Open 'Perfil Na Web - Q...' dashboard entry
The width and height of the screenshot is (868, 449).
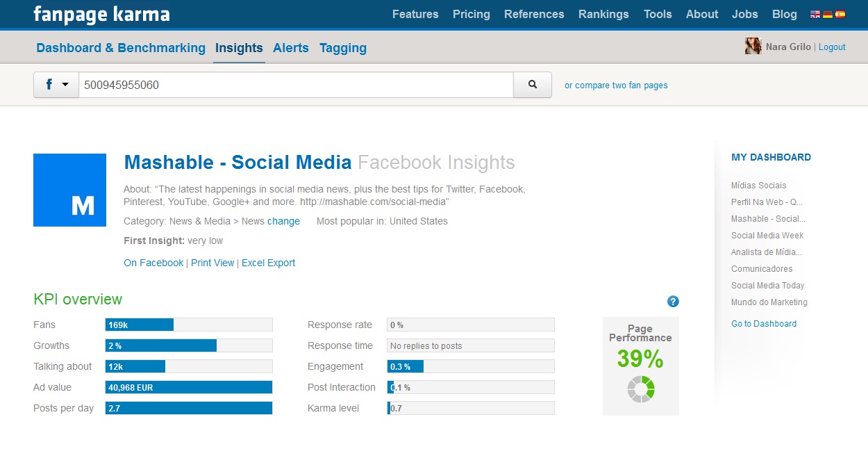(x=767, y=202)
